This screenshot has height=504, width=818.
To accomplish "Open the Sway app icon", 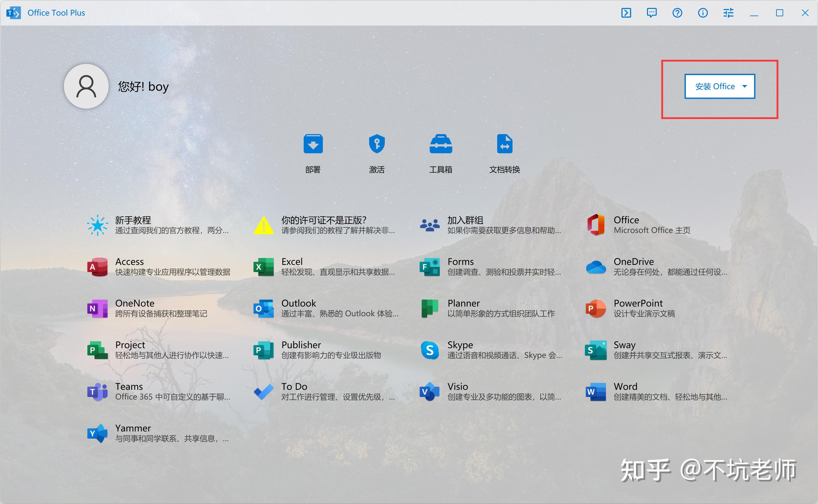I will [x=596, y=350].
